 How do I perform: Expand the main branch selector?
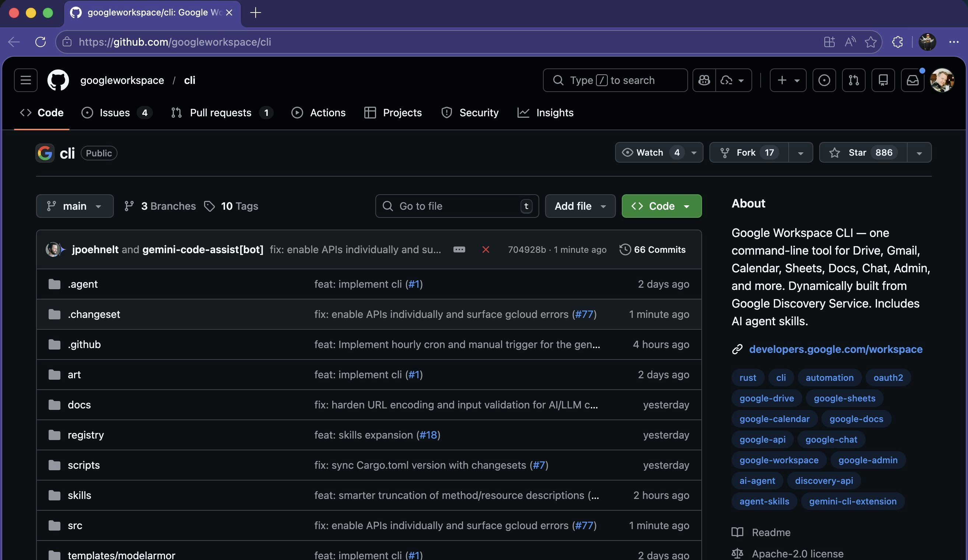[74, 206]
